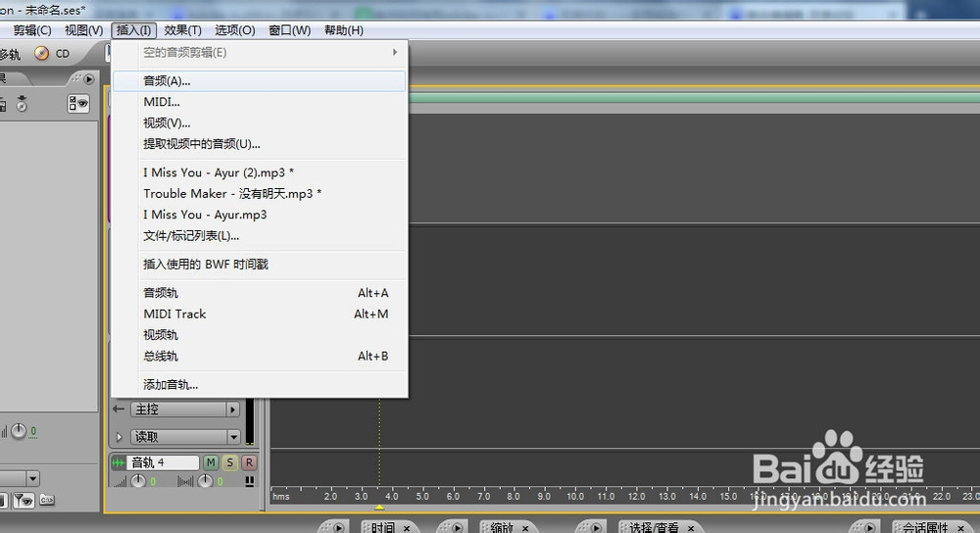Arm 音轨 4 for record with R
980x533 pixels.
click(x=249, y=463)
